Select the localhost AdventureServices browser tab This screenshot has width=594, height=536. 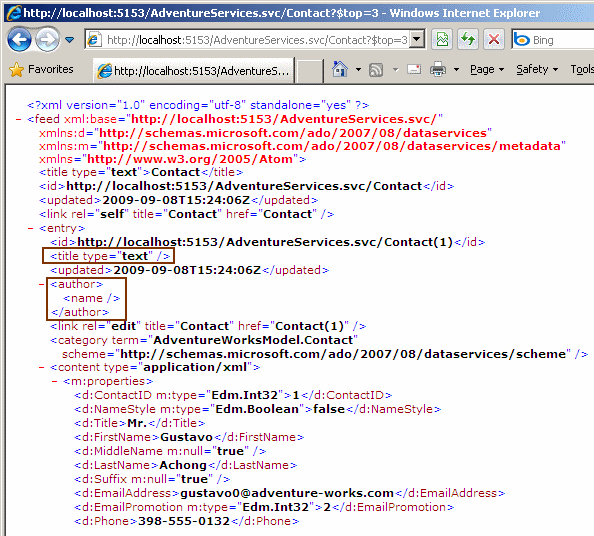194,70
